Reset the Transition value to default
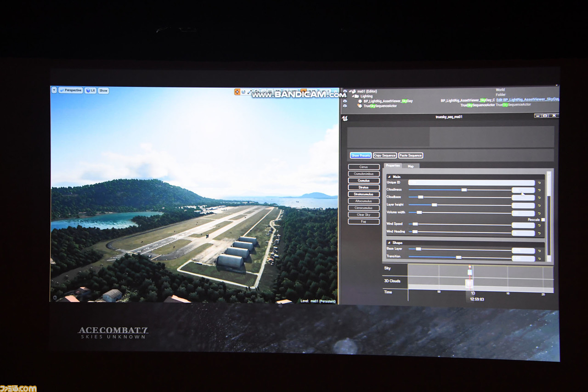This screenshot has width=588, height=392. [x=539, y=258]
